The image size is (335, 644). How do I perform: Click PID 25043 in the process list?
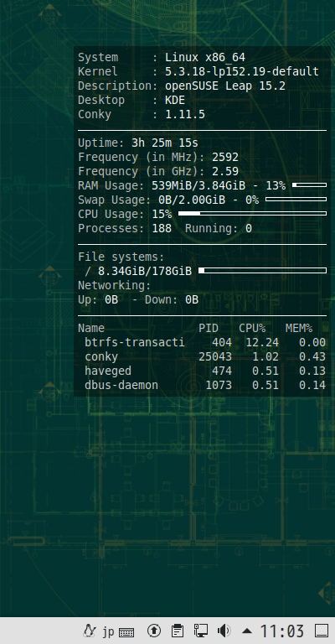[215, 357]
